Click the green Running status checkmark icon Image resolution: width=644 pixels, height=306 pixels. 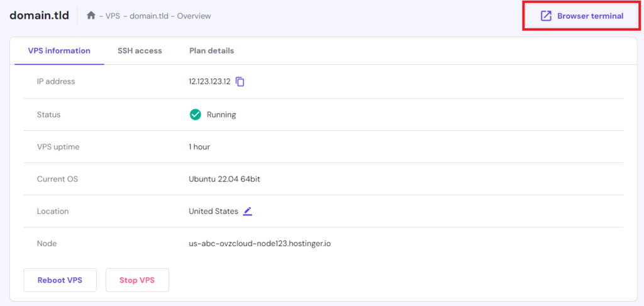point(195,115)
